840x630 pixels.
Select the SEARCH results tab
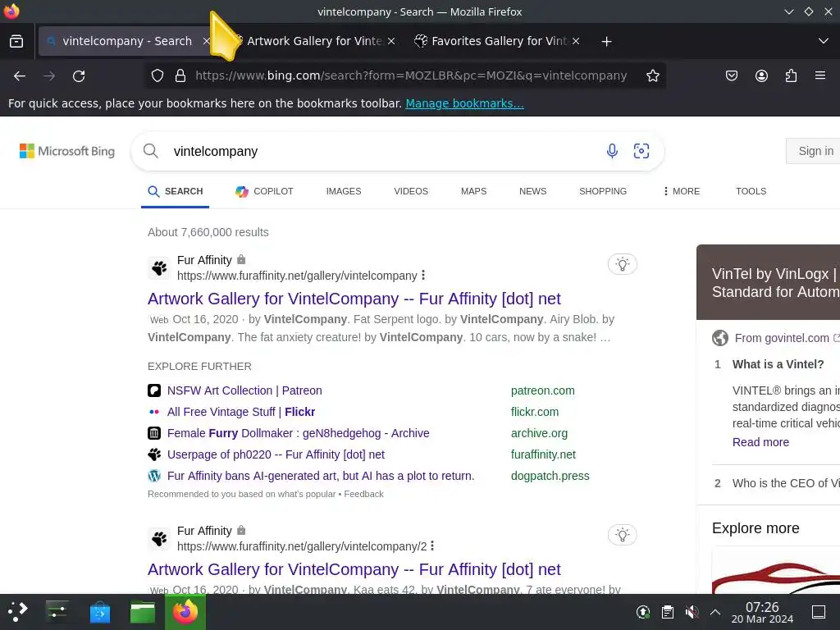(x=176, y=191)
